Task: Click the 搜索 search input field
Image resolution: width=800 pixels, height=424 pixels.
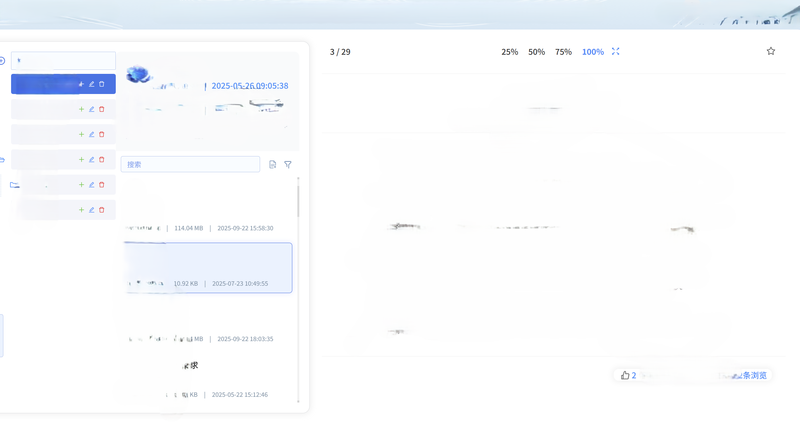Action: [190, 164]
